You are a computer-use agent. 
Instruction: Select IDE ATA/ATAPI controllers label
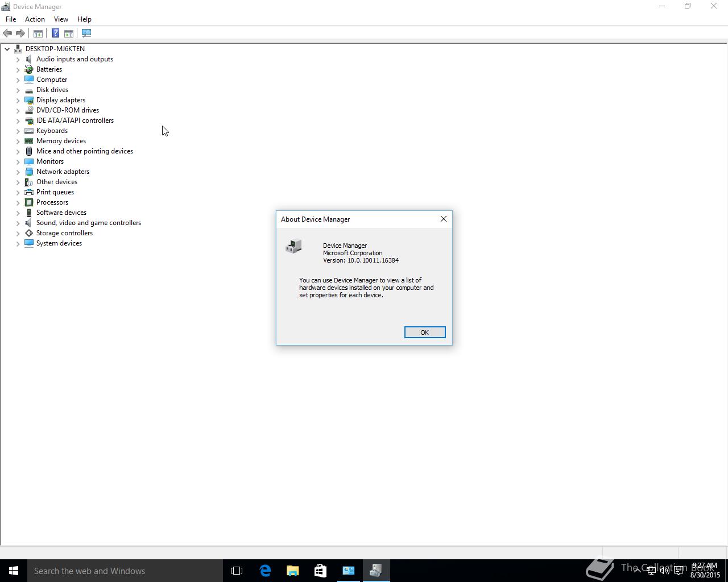coord(75,120)
